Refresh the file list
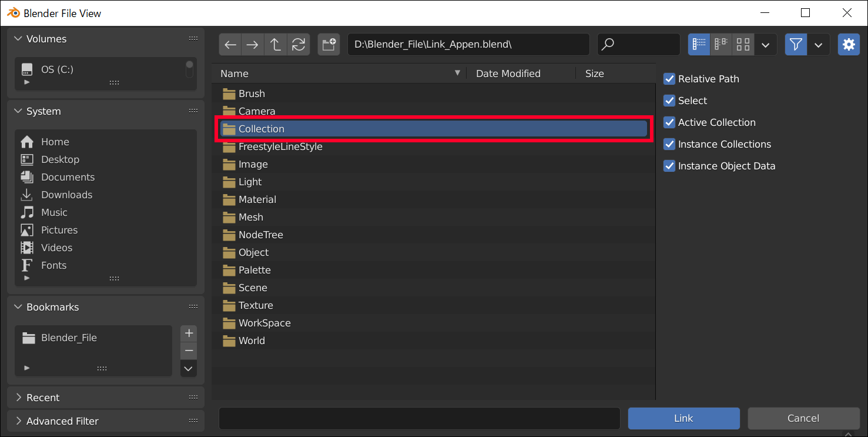868x437 pixels. click(x=299, y=44)
